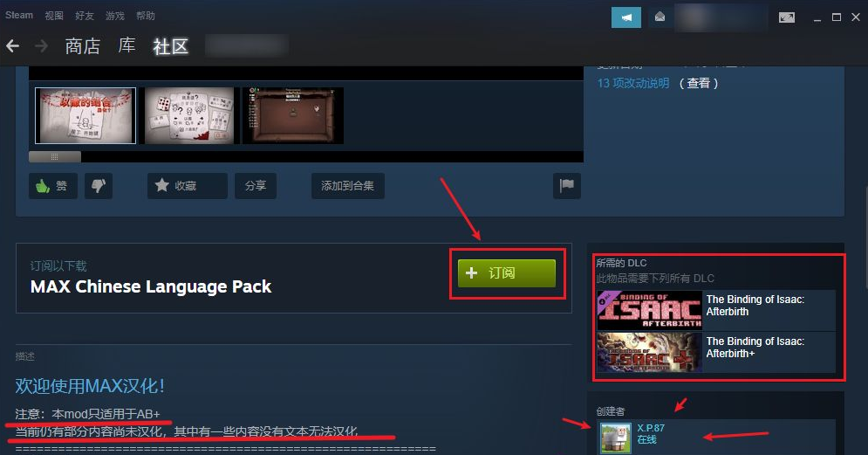The width and height of the screenshot is (868, 455).
Task: Rate down with the thumbs-down button
Action: click(99, 186)
